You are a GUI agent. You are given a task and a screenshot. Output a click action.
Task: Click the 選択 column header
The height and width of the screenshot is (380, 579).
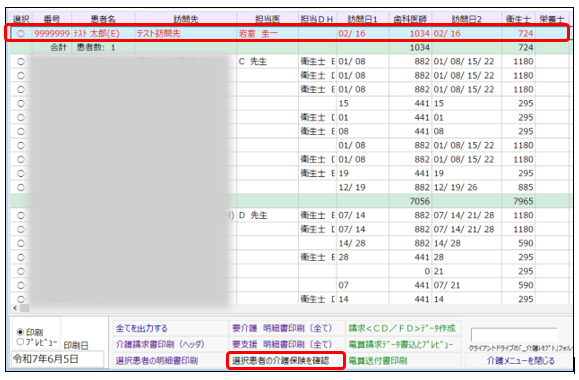(x=21, y=19)
